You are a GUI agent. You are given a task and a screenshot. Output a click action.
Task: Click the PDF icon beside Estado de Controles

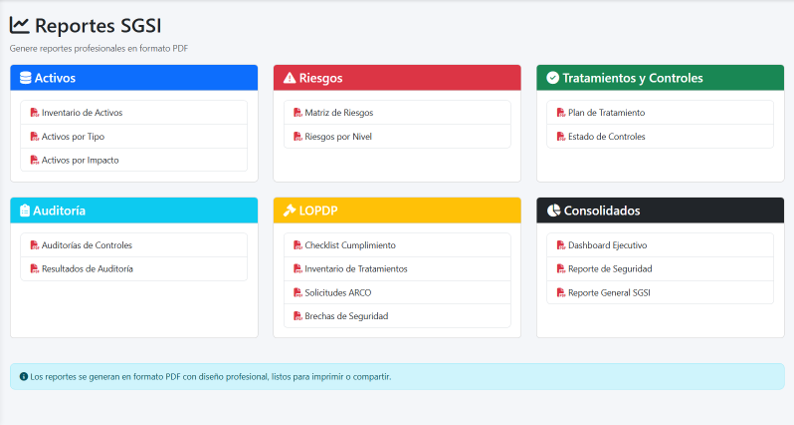pyautogui.click(x=561, y=136)
